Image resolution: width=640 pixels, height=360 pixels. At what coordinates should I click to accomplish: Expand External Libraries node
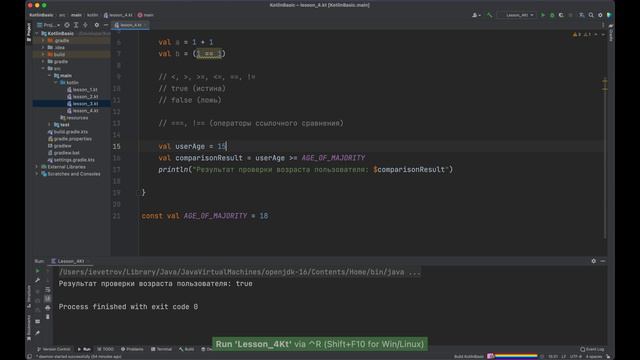point(37,167)
